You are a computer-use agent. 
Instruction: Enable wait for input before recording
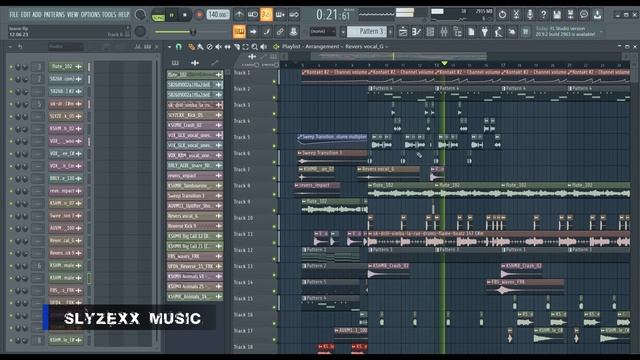tap(253, 15)
